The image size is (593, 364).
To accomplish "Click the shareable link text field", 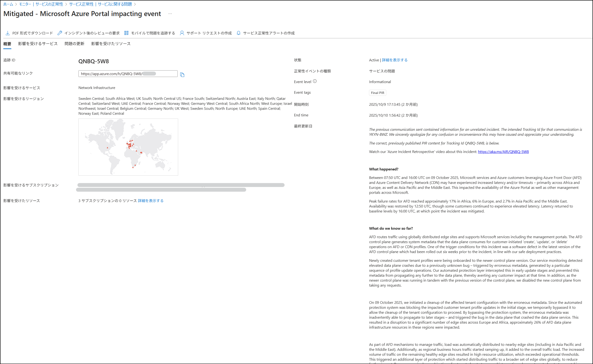I will (128, 74).
